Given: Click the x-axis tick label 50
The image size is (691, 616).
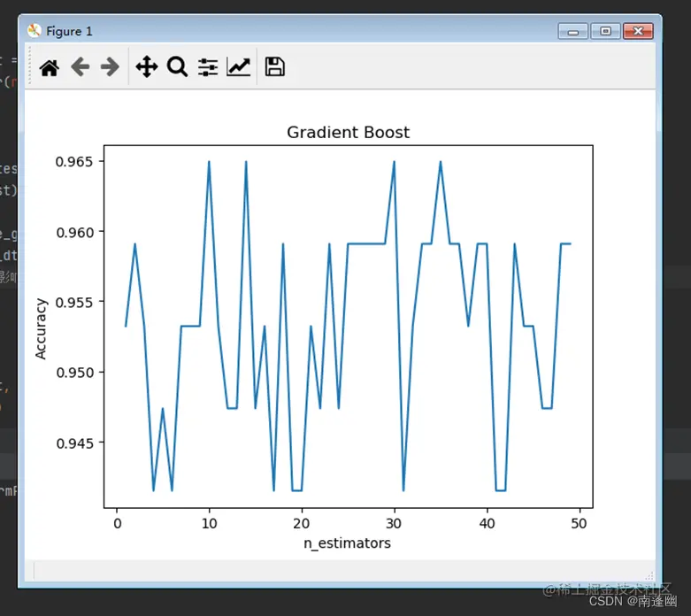Looking at the screenshot, I should [x=579, y=523].
